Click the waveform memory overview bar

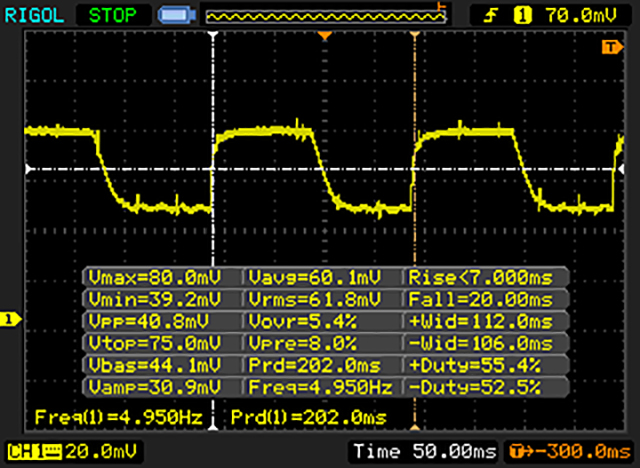click(x=325, y=16)
